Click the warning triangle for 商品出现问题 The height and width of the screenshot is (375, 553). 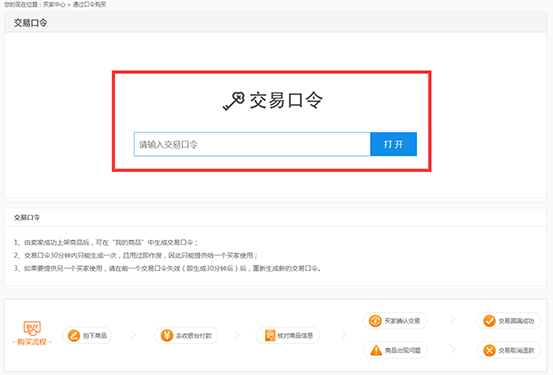click(376, 350)
